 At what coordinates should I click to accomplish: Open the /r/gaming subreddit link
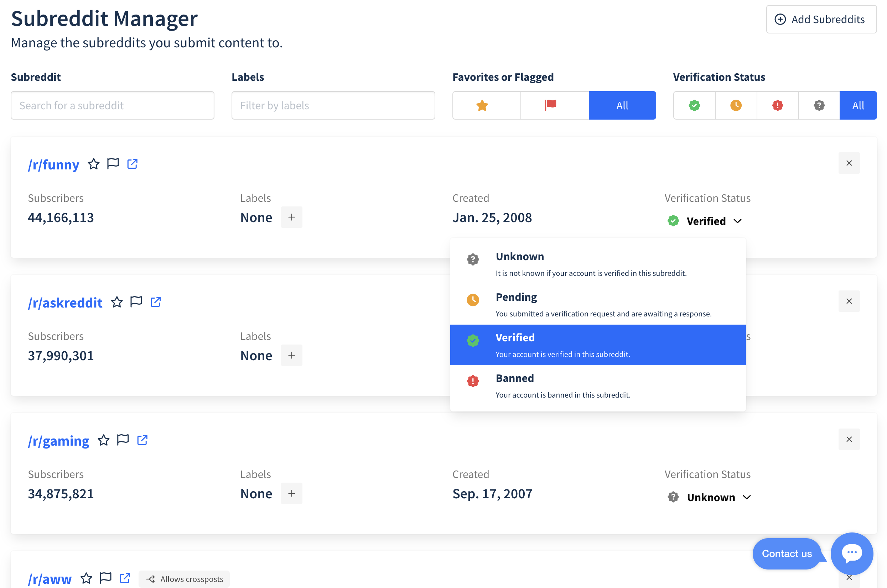pos(58,441)
